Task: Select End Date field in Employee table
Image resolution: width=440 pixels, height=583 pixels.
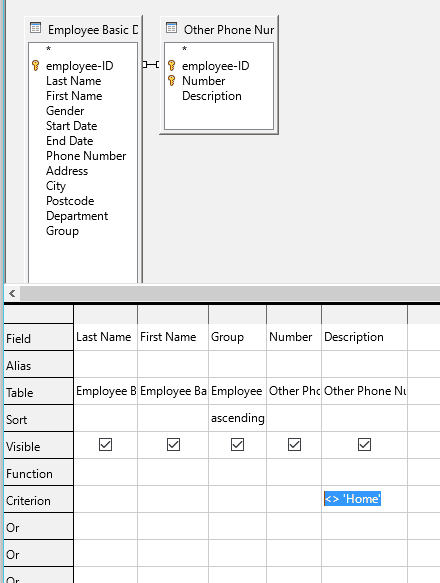Action: pos(70,141)
